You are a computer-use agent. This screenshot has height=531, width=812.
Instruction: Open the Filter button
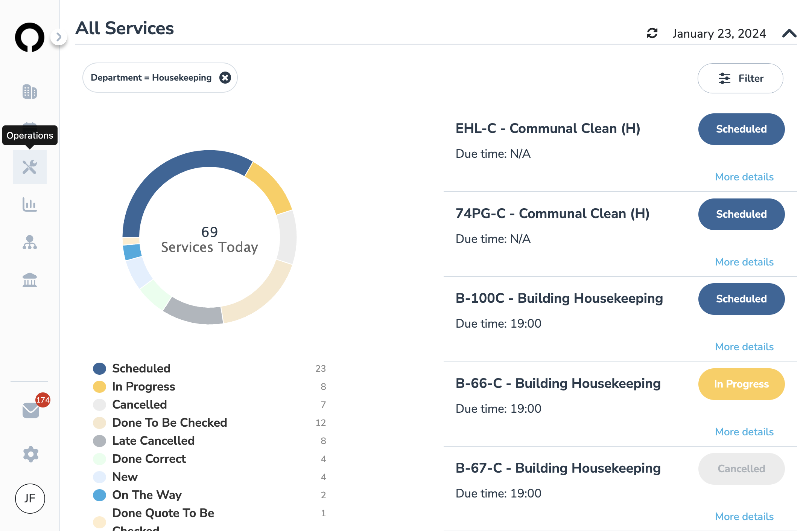[x=741, y=78]
